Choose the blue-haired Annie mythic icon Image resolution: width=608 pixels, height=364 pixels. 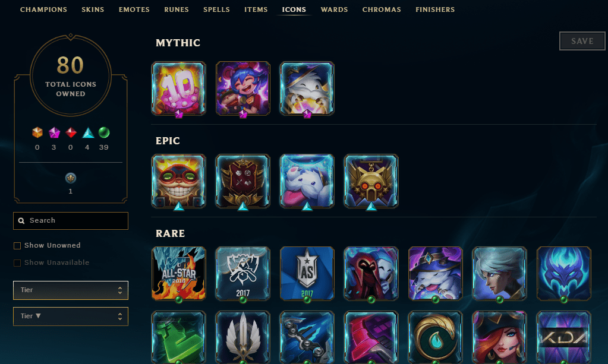pyautogui.click(x=242, y=88)
